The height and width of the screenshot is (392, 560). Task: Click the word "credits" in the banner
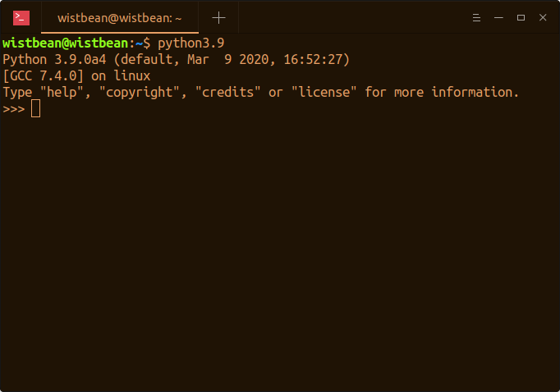coord(227,93)
